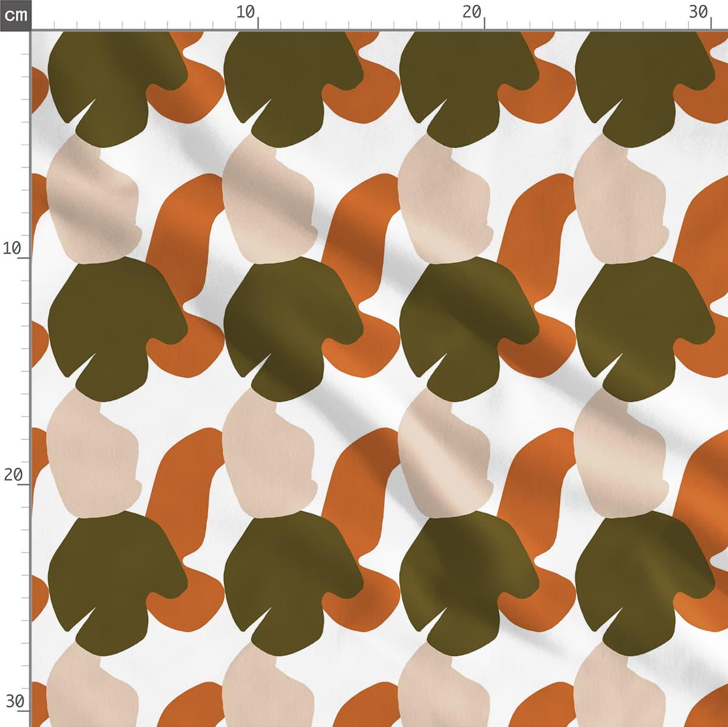Viewport: 728px width, 727px height.
Task: Click the cm unit label
Action: point(15,15)
